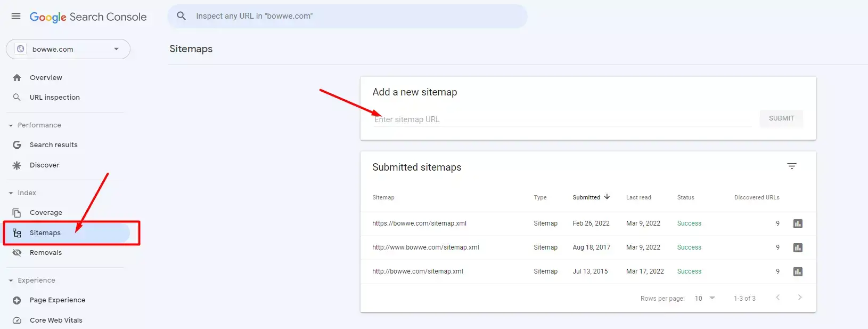The height and width of the screenshot is (329, 868).
Task: Collapse the Index section
Action: click(x=11, y=193)
